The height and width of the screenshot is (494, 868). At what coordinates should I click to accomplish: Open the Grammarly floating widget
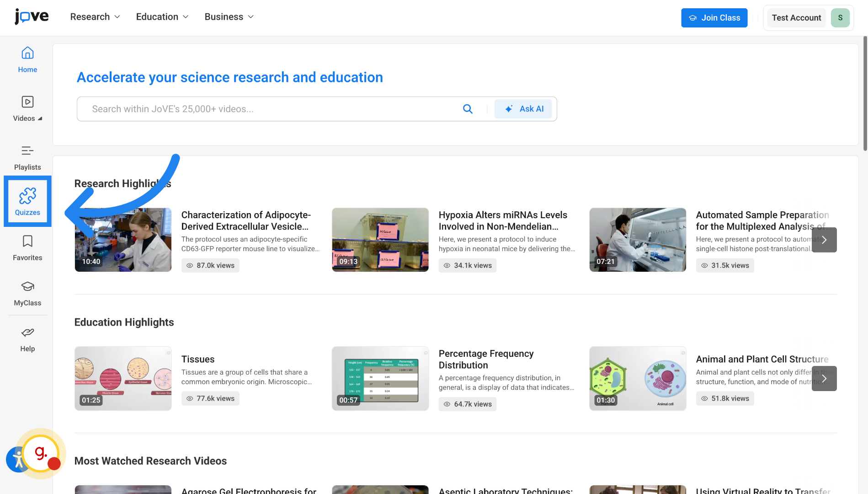click(x=41, y=454)
